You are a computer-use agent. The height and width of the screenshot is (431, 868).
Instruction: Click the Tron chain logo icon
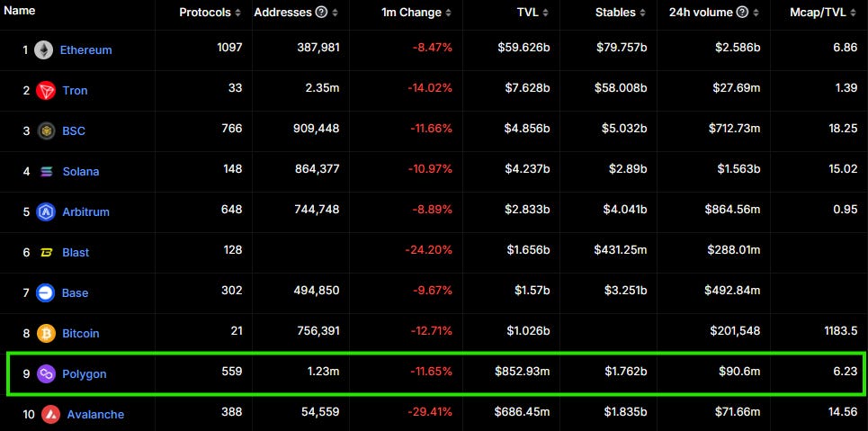[x=45, y=90]
